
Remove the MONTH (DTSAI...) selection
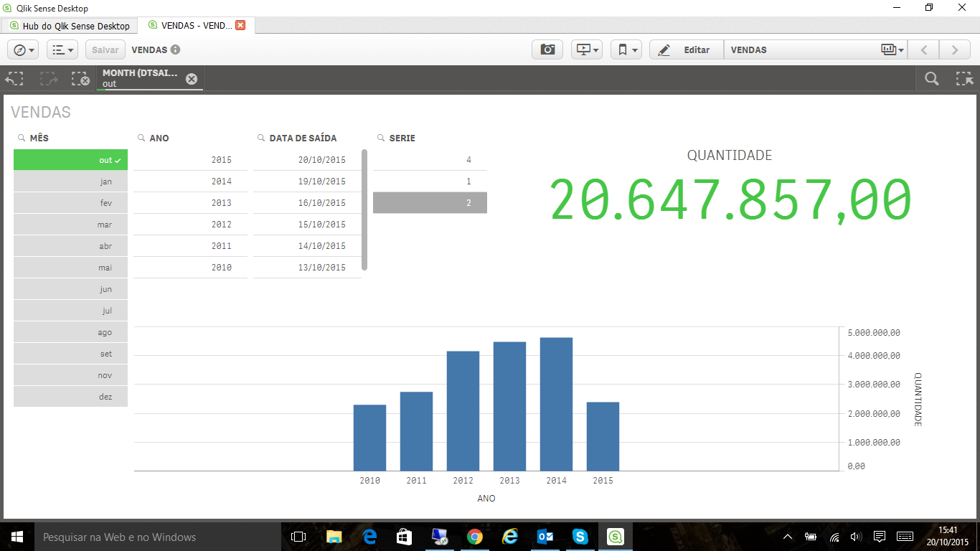click(192, 79)
